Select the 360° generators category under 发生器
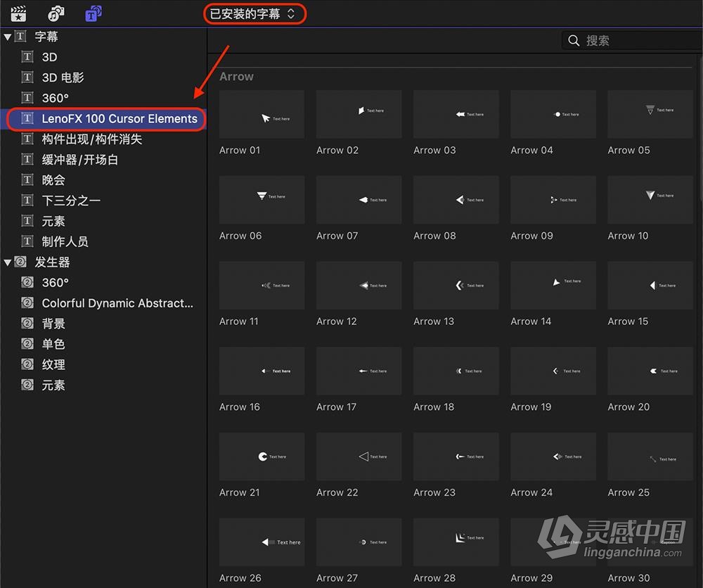Viewport: 703px width, 588px height. click(x=55, y=283)
